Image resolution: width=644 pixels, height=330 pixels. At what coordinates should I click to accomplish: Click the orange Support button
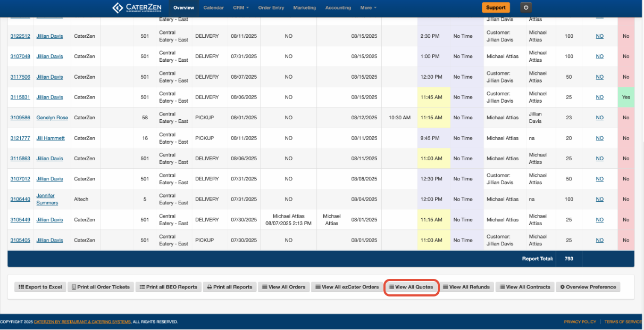pyautogui.click(x=496, y=7)
